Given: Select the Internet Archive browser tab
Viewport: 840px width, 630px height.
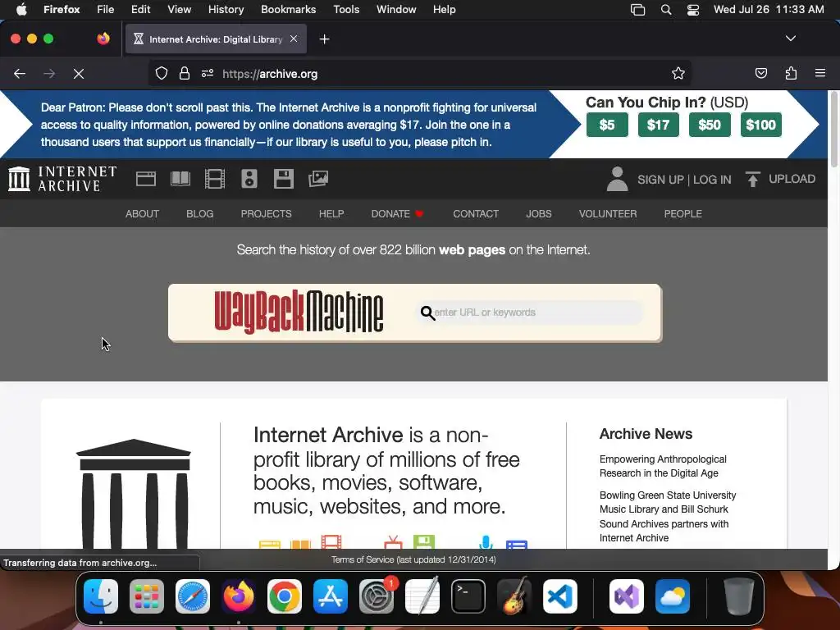Looking at the screenshot, I should [x=216, y=39].
